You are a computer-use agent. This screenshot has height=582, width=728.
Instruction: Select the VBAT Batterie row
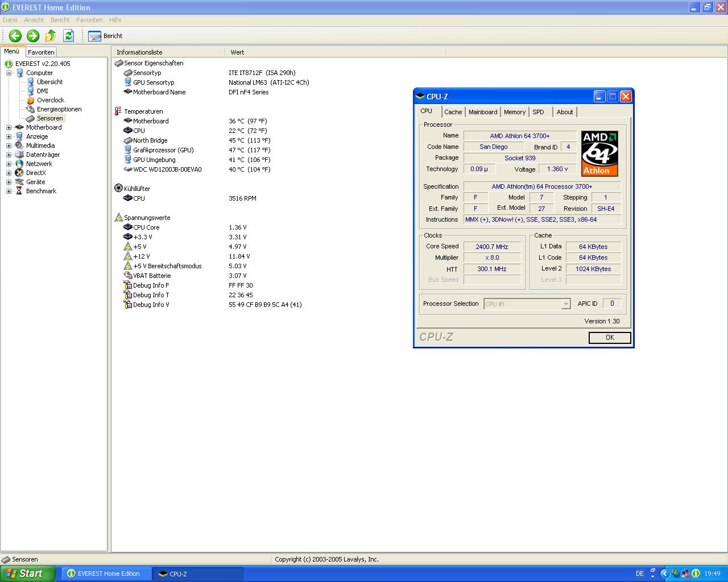[x=152, y=276]
